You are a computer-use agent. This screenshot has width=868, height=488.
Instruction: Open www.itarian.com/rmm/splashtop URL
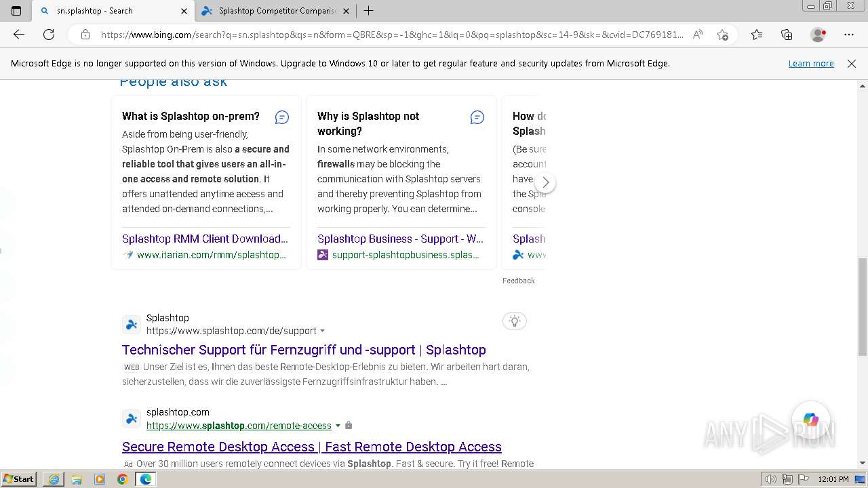pyautogui.click(x=211, y=255)
